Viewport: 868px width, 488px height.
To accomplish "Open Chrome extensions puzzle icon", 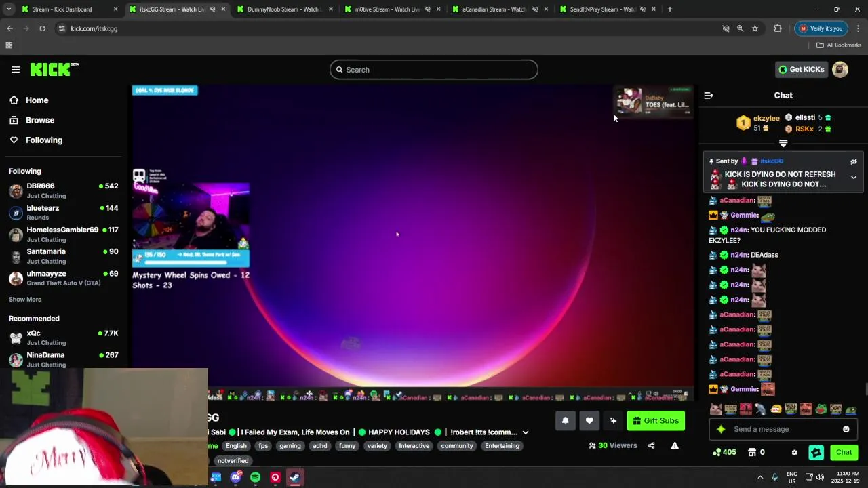I will tap(778, 28).
